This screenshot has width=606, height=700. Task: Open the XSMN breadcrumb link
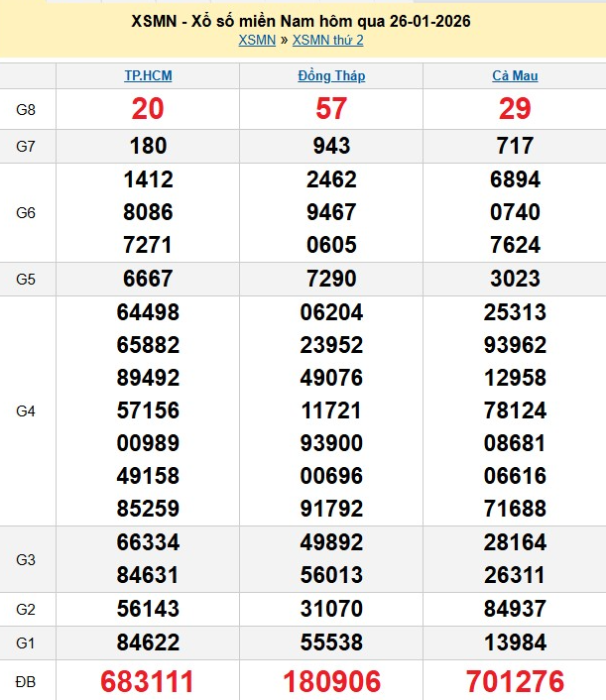point(258,41)
